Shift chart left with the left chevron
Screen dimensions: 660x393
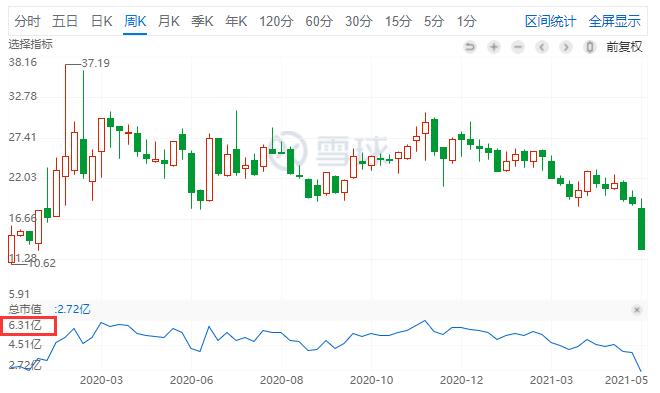(542, 47)
